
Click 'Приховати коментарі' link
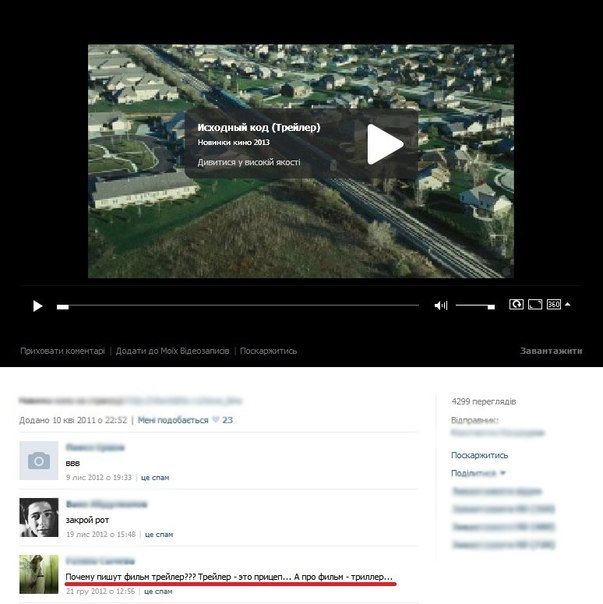[x=62, y=351]
